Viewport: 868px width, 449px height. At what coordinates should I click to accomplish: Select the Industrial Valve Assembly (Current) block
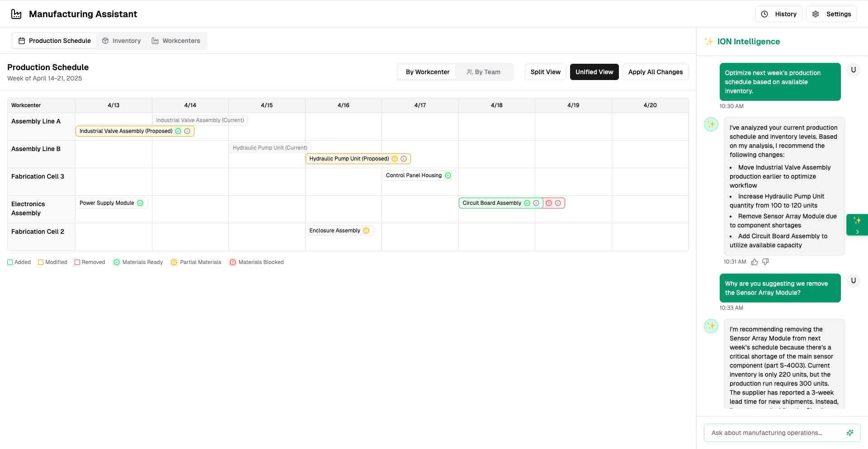coord(200,120)
